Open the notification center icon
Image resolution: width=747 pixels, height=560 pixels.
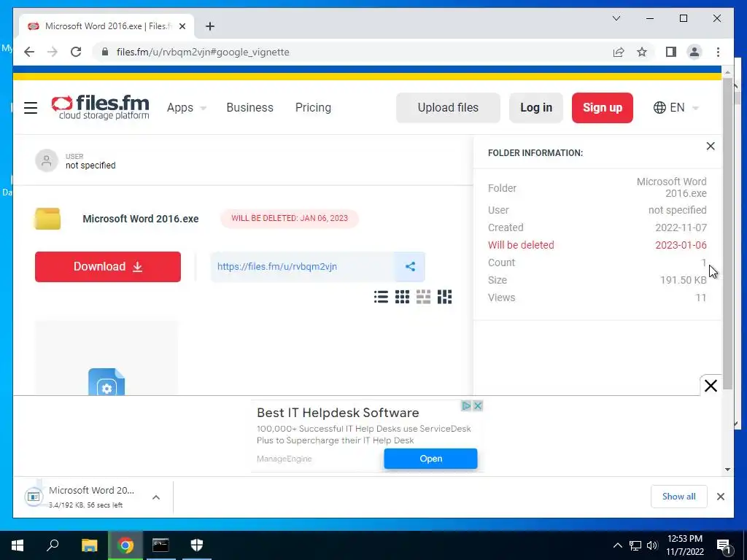pos(723,545)
